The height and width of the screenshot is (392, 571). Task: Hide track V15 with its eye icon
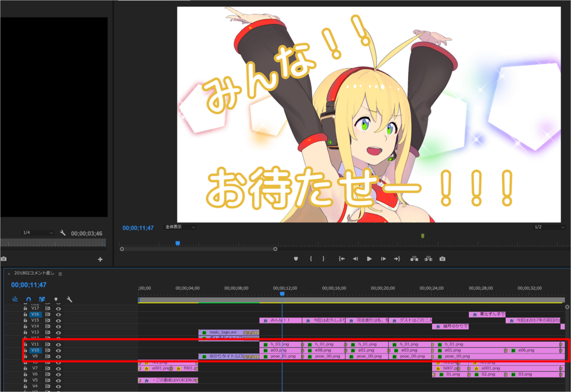click(58, 321)
